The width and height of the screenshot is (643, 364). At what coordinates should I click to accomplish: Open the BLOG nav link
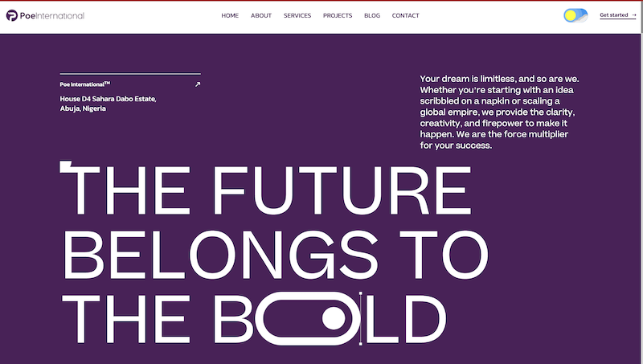tap(372, 15)
